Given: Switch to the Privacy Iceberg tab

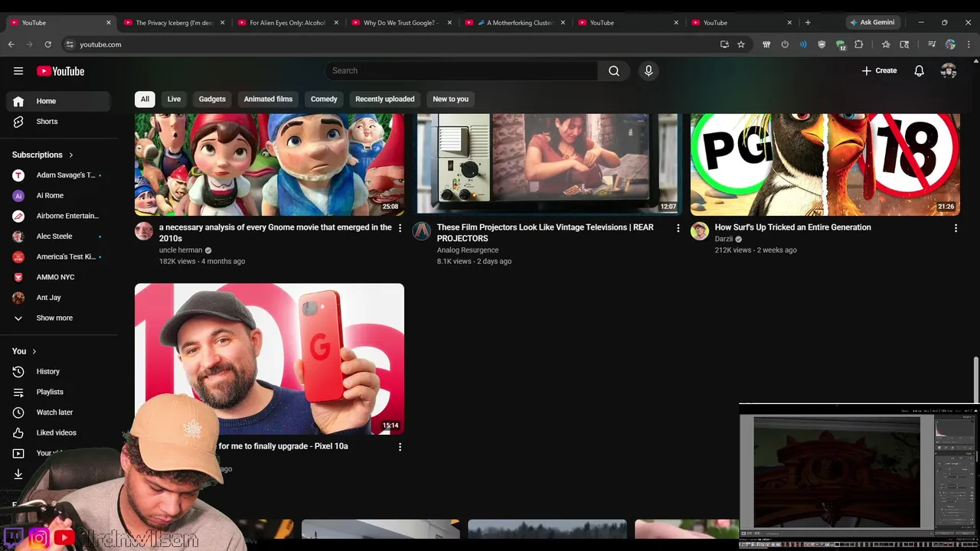Looking at the screenshot, I should point(174,23).
